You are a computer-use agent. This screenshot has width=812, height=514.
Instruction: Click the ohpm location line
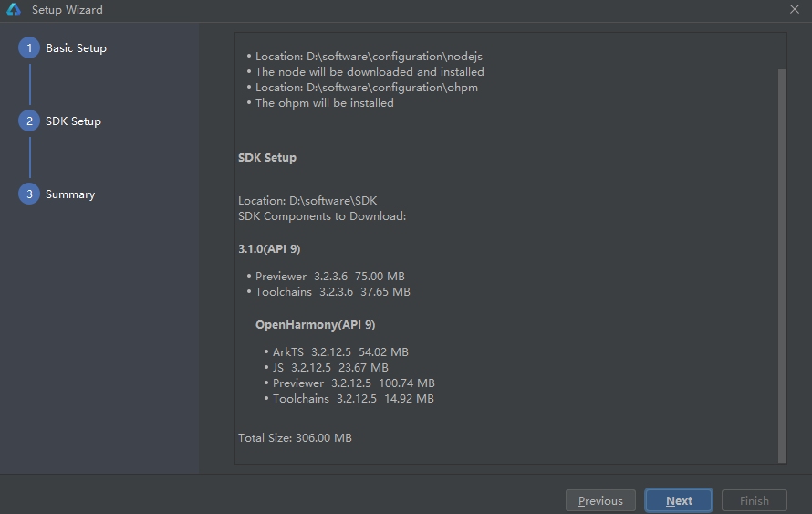(x=366, y=88)
